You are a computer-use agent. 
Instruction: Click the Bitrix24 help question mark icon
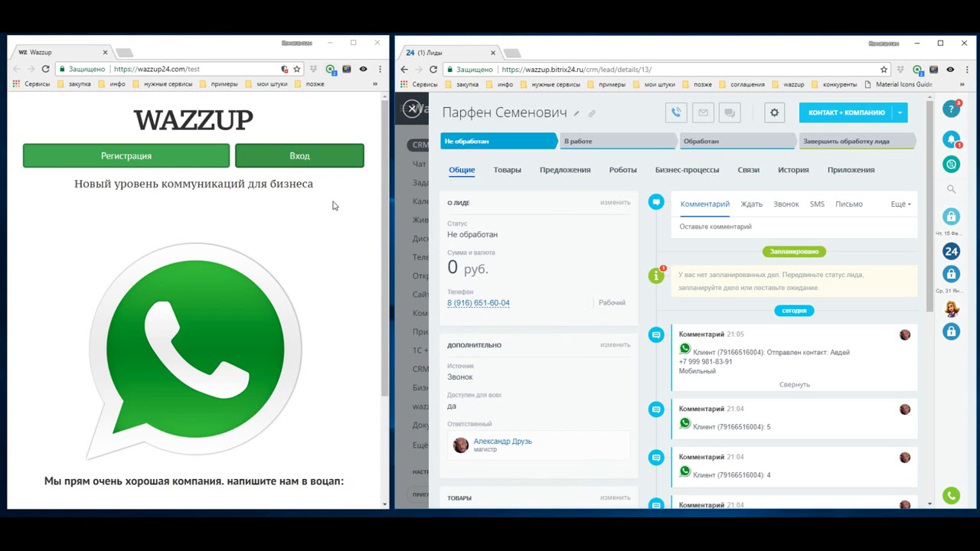click(x=951, y=109)
